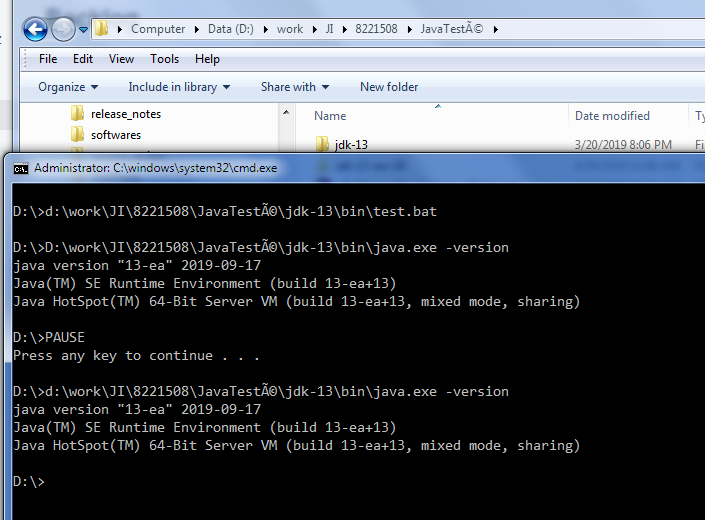
Task: Open the Tools menu
Action: click(x=164, y=59)
